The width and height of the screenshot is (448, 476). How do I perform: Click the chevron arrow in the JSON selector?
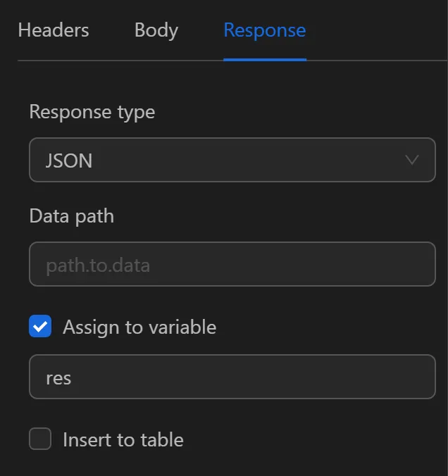413,161
